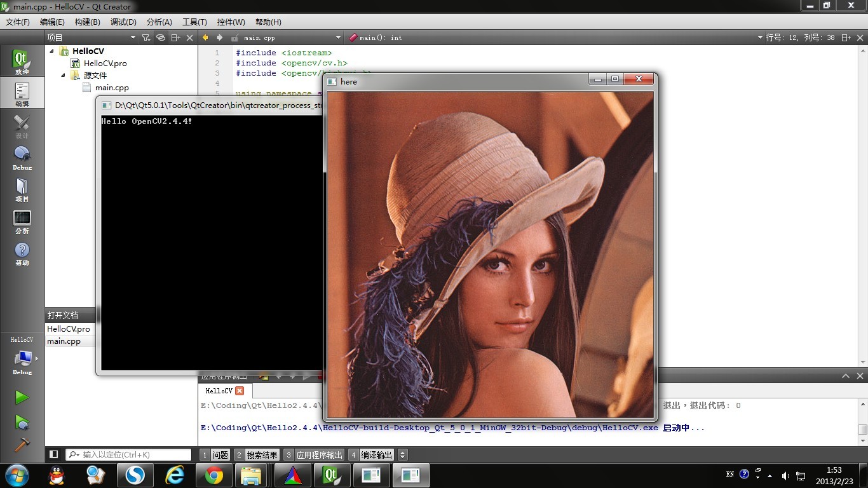Show the 问题 (Issues) pane

[x=215, y=455]
